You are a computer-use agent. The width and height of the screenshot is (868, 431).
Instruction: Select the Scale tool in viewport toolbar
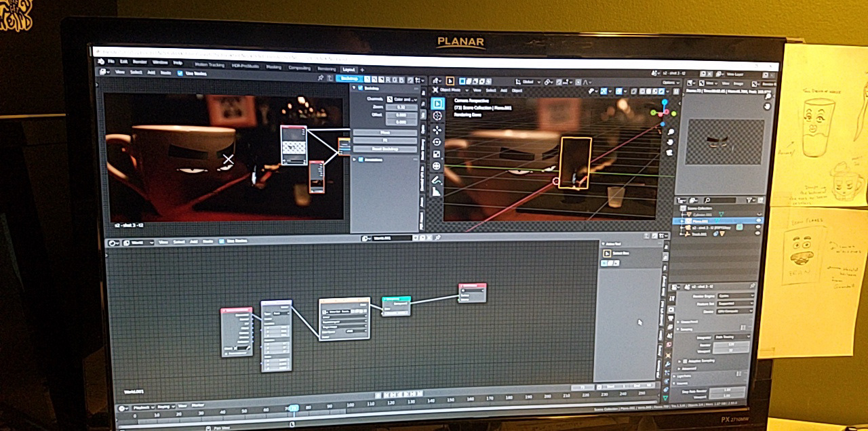coord(437,154)
